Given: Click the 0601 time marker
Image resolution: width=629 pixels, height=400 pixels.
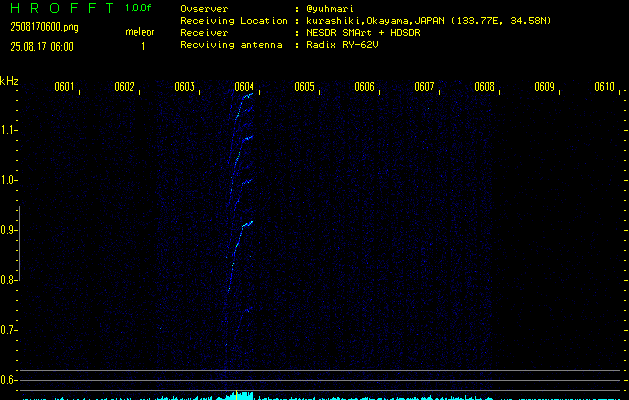Looking at the screenshot, I should pos(64,87).
